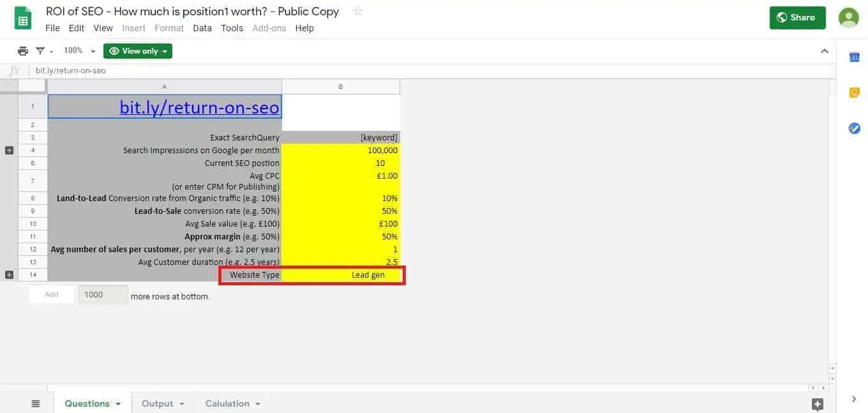Open the Google account avatar

click(848, 18)
